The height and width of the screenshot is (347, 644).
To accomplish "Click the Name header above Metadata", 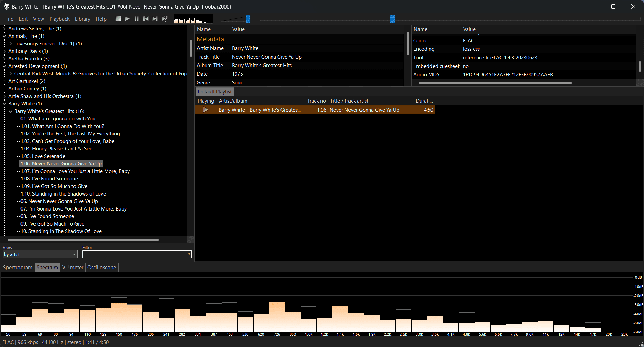I will coord(213,29).
